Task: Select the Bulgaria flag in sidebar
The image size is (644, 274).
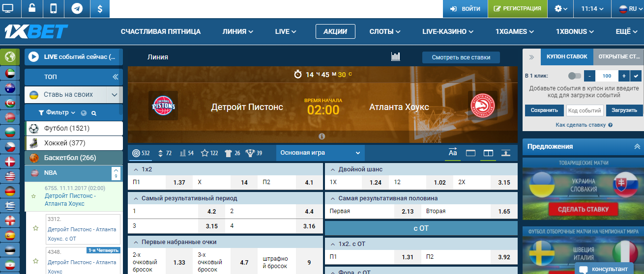Action: click(x=10, y=132)
